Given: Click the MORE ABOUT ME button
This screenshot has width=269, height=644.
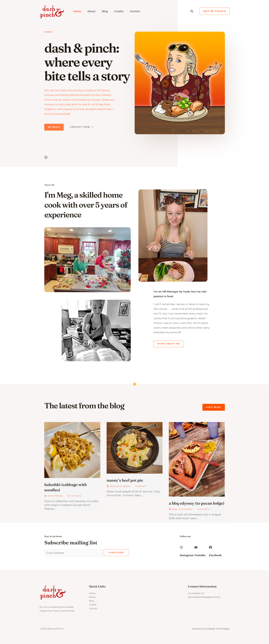Looking at the screenshot, I should (x=168, y=344).
